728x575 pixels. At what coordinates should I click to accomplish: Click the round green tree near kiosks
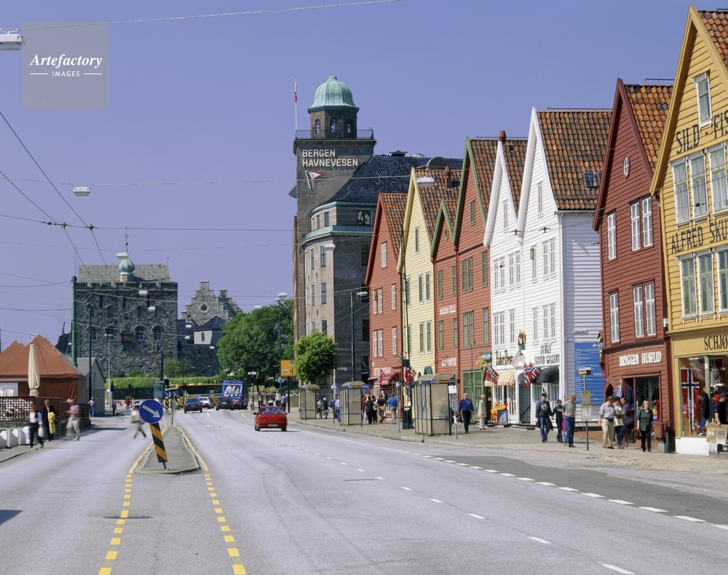(x=315, y=357)
